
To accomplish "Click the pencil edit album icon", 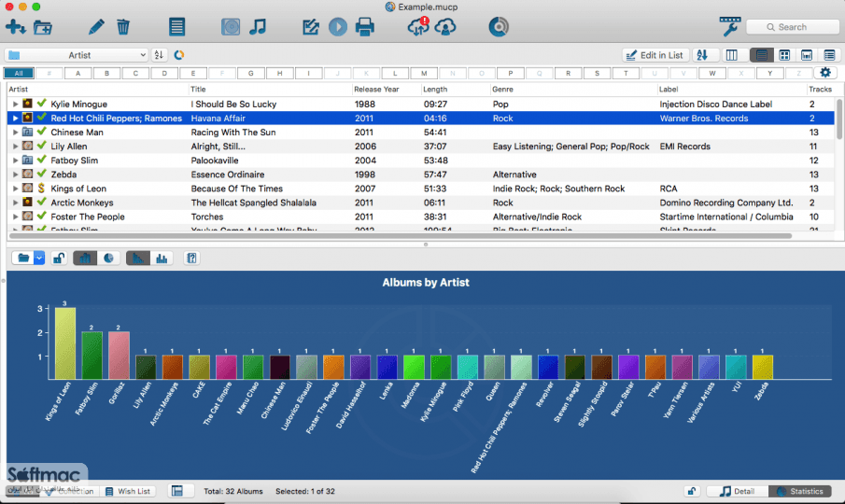I will (96, 26).
